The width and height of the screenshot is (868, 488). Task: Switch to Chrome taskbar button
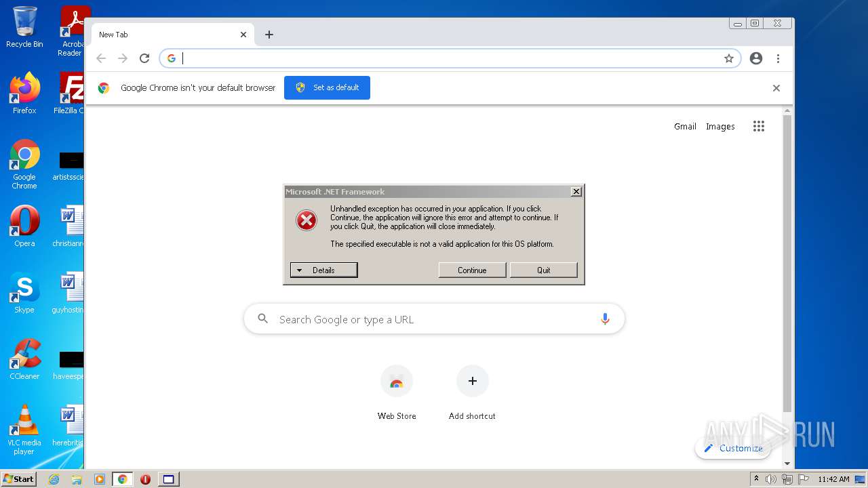click(123, 479)
